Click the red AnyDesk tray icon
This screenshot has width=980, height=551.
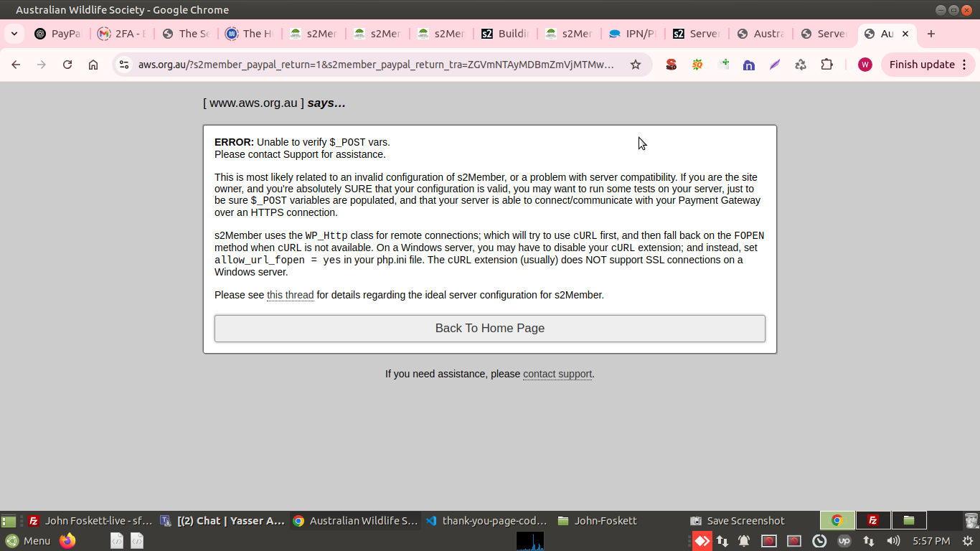coord(702,541)
